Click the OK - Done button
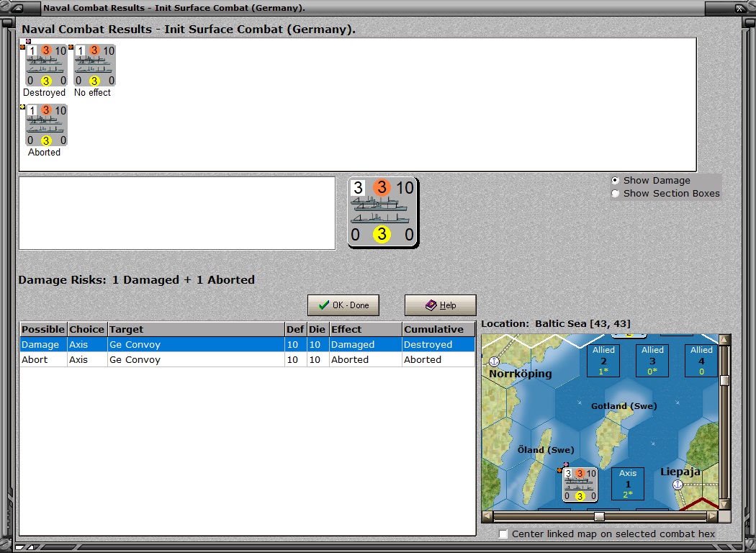The width and height of the screenshot is (756, 553). (343, 305)
